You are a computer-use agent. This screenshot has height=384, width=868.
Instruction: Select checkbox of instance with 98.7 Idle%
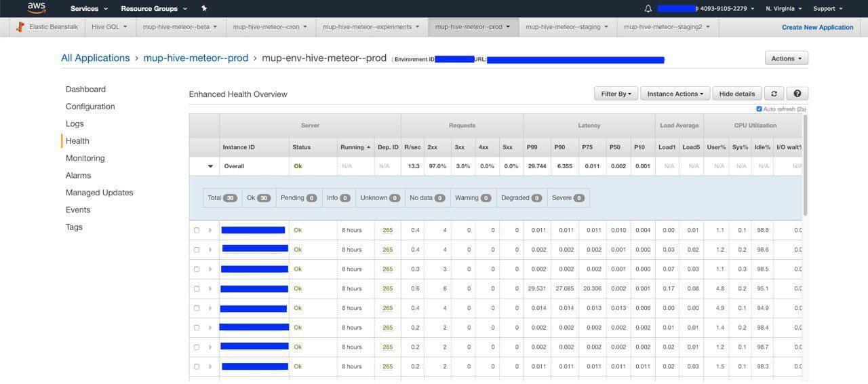(x=197, y=347)
